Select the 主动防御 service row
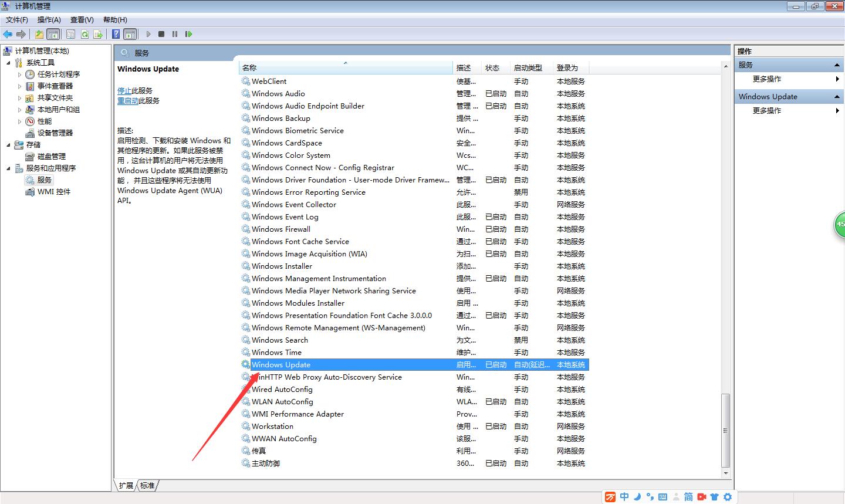The width and height of the screenshot is (845, 504). click(414, 464)
